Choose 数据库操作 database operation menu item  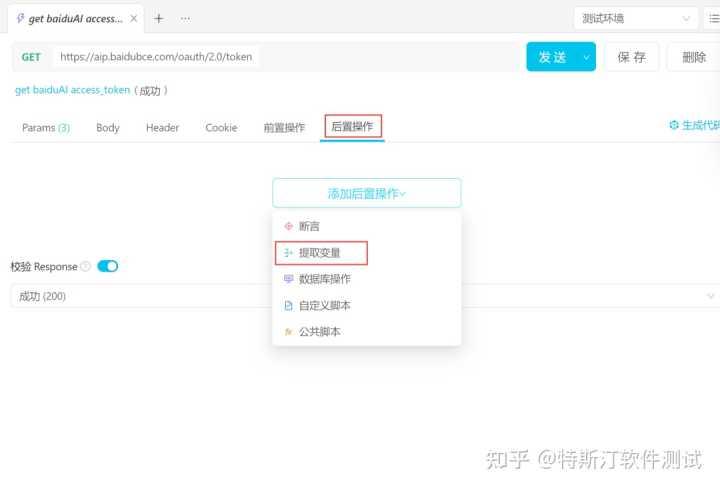366,279
